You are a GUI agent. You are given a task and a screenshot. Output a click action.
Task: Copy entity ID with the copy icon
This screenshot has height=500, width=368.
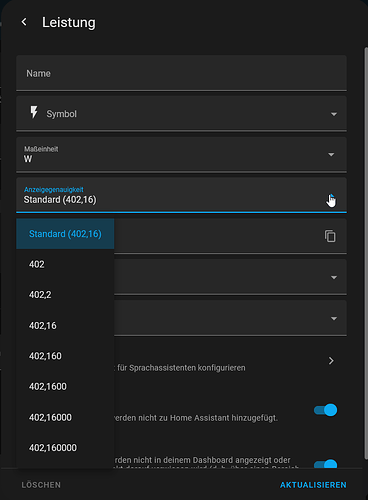point(330,236)
